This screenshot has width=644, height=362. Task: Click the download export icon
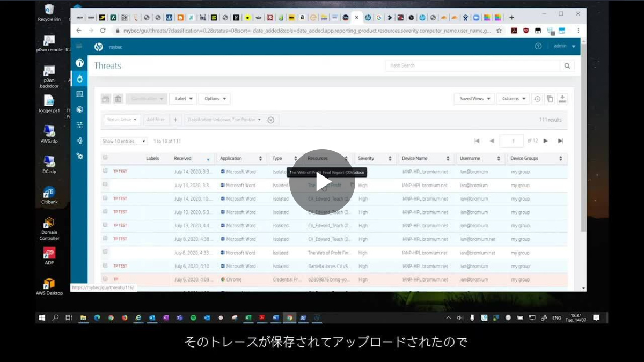point(562,99)
